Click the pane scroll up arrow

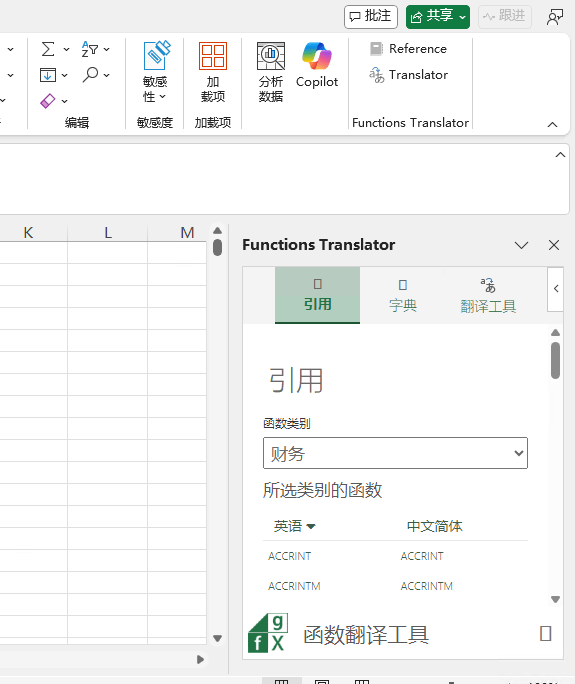(555, 332)
